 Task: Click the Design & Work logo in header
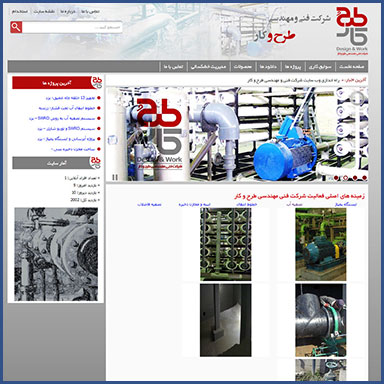352,31
